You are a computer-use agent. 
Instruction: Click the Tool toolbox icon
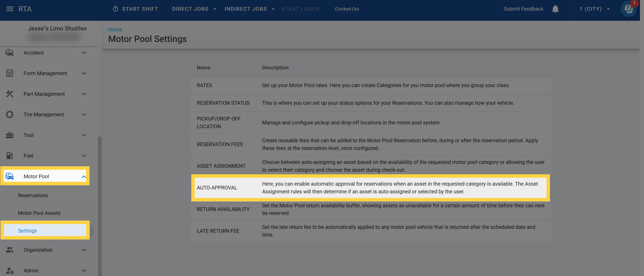(10, 135)
